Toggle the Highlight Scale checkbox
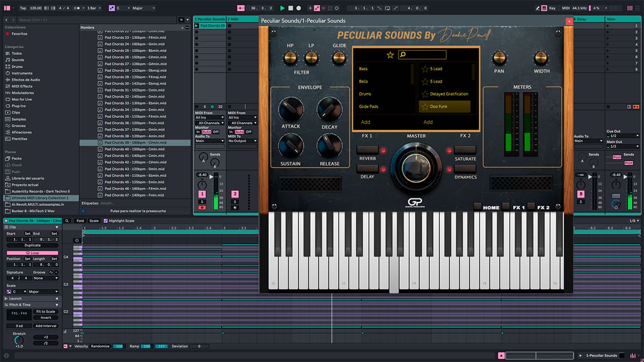Screen dimensions: 644x362 pyautogui.click(x=106, y=220)
